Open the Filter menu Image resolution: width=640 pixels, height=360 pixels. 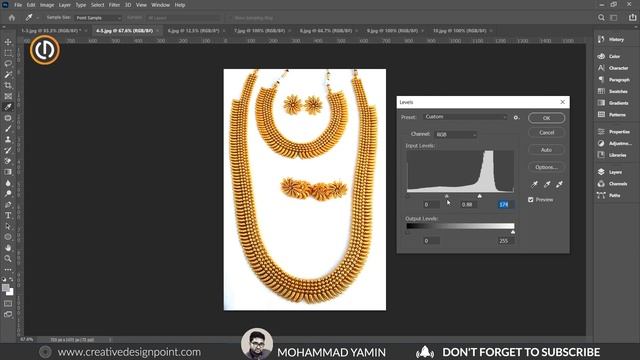114,5
